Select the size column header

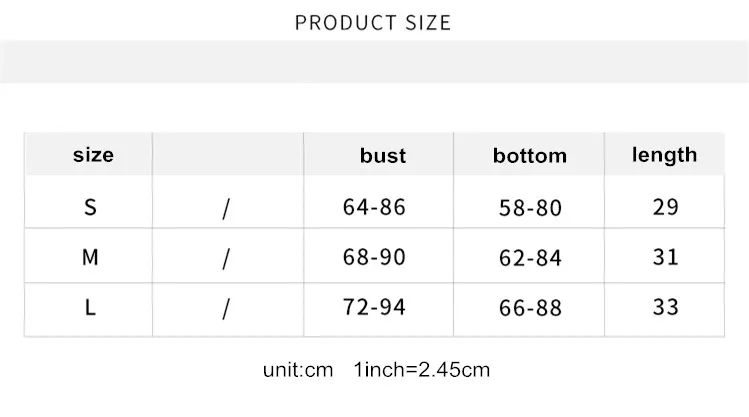(93, 155)
